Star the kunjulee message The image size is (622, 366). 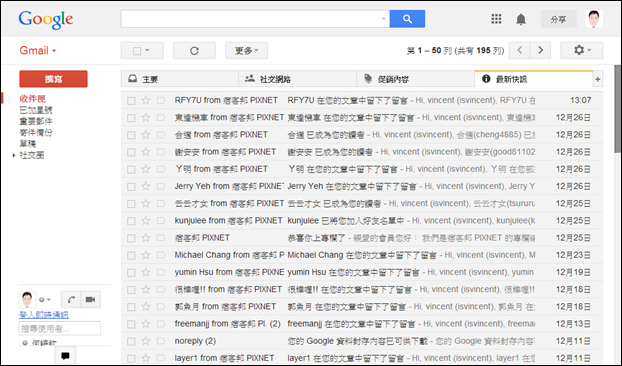(146, 220)
